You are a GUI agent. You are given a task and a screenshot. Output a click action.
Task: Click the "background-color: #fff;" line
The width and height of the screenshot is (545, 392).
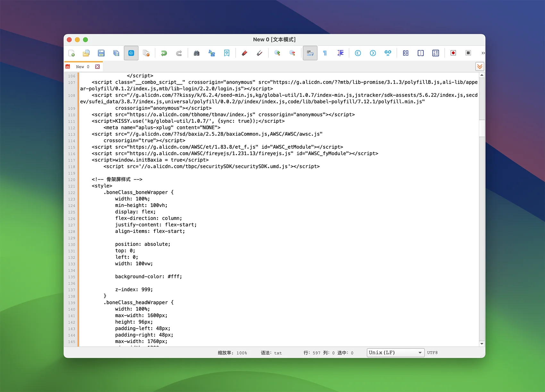pyautogui.click(x=148, y=277)
